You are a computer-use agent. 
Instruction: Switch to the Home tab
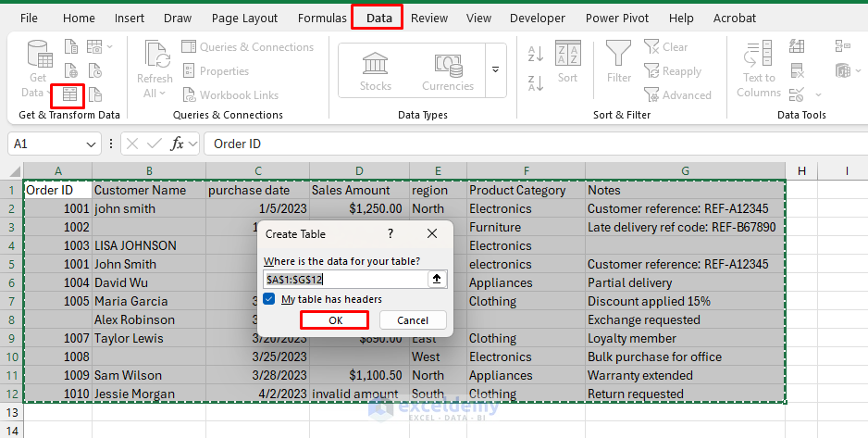pyautogui.click(x=79, y=19)
